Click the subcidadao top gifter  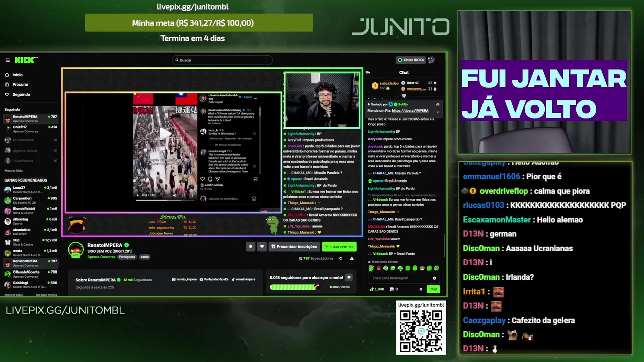(385, 85)
